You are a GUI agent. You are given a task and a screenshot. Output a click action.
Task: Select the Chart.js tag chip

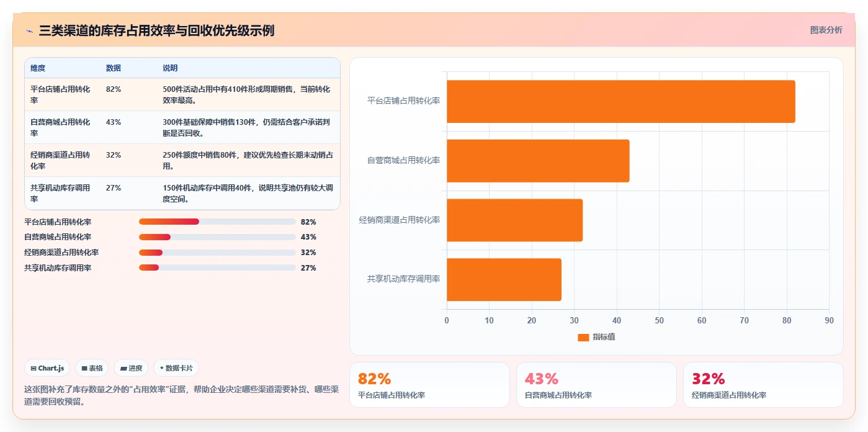click(x=48, y=368)
